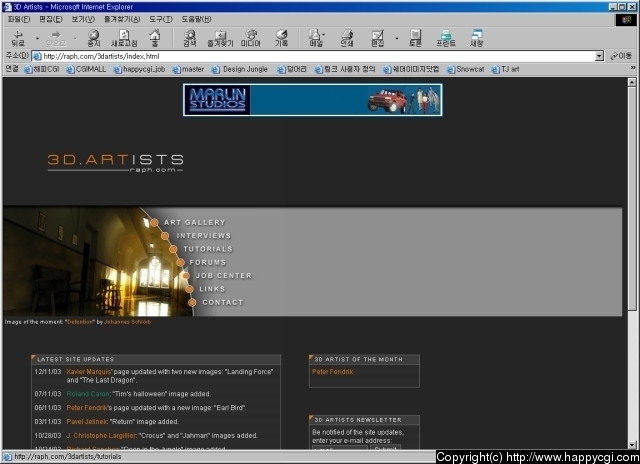The height and width of the screenshot is (464, 640).
Task: Open the TUTORIALS navigation item
Action: coord(208,249)
